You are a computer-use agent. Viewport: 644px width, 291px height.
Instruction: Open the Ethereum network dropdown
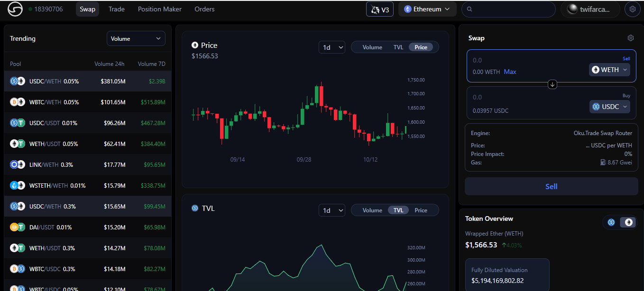pos(427,9)
